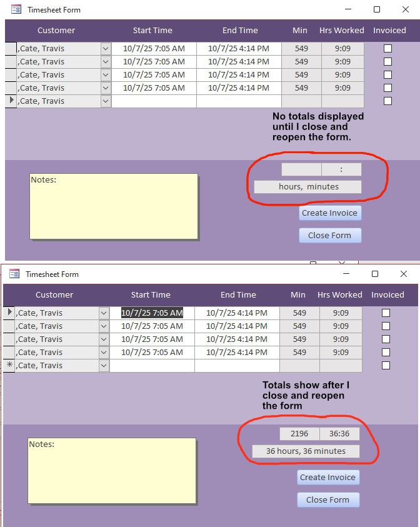
Task: Tick Invoiced checkbox in new-record row of lower window
Action: (x=386, y=365)
